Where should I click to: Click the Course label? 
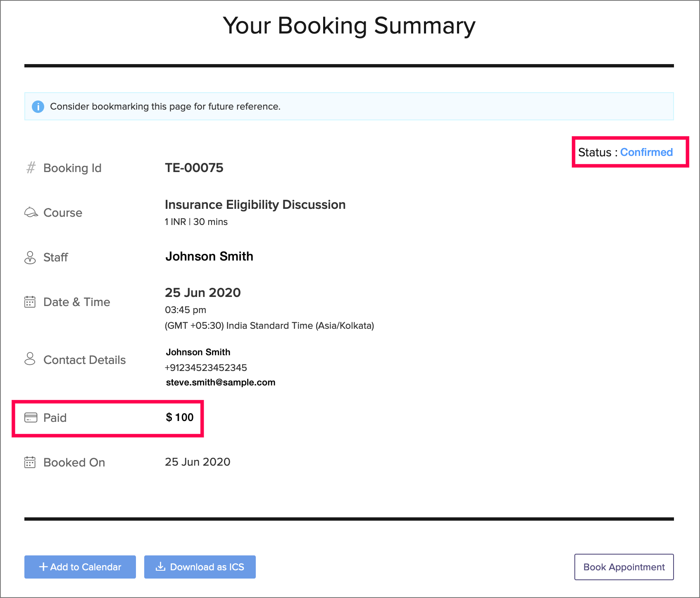click(x=63, y=213)
